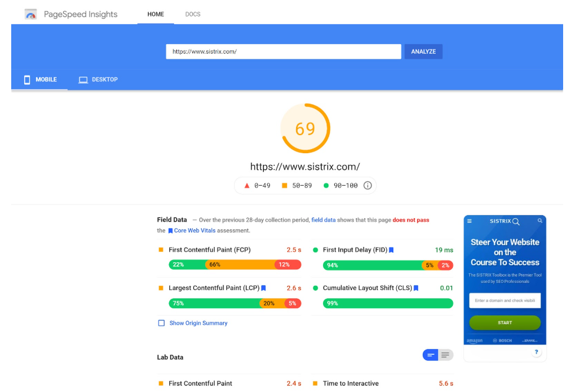
Task: Go to the DOCS tab
Action: click(193, 14)
